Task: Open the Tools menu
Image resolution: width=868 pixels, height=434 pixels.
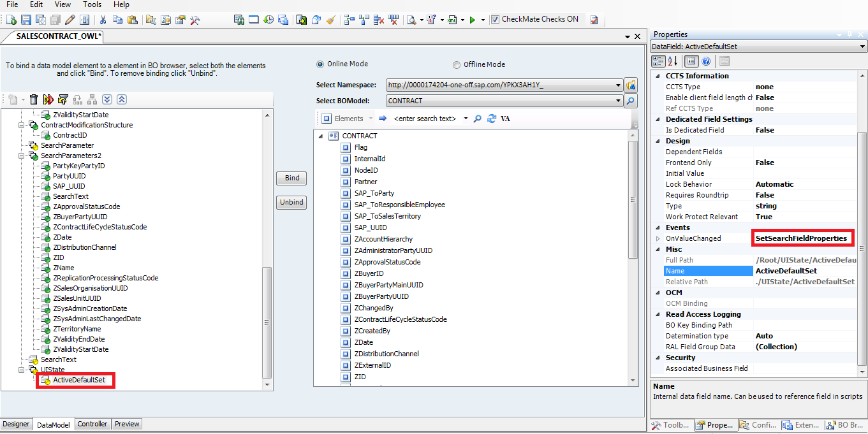Action: click(92, 4)
